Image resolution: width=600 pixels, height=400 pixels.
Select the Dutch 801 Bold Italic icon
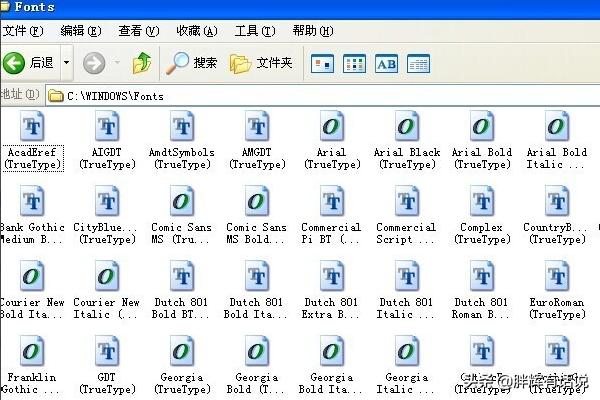point(257,276)
